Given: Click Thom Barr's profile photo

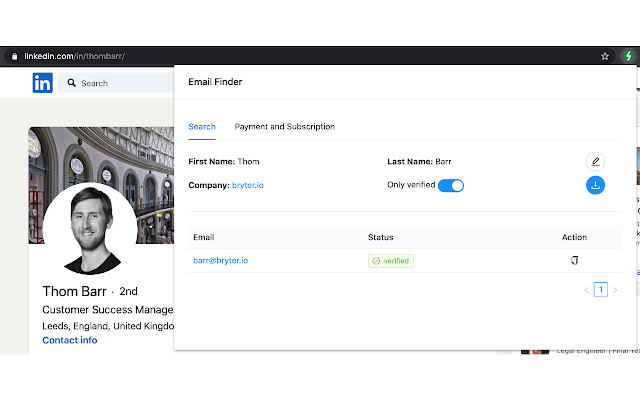Looking at the screenshot, I should (x=90, y=229).
